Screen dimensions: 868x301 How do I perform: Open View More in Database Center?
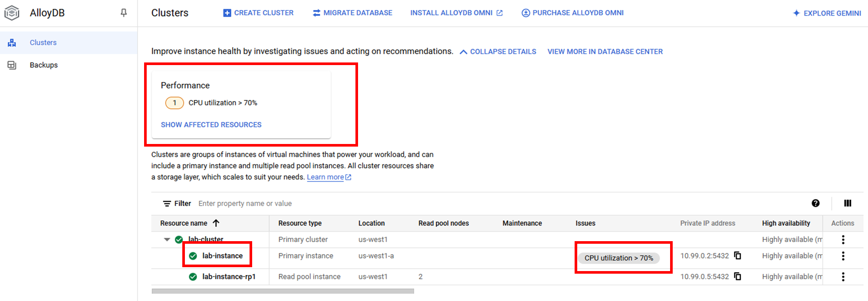click(x=605, y=52)
